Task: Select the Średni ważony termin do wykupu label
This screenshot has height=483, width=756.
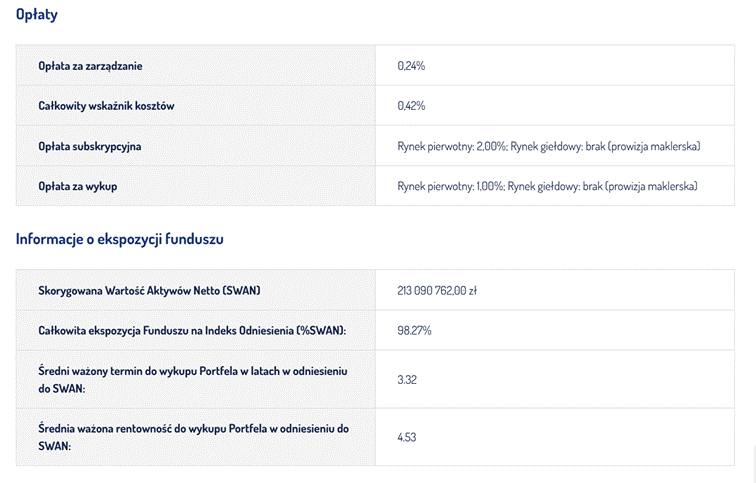Action: click(x=193, y=380)
